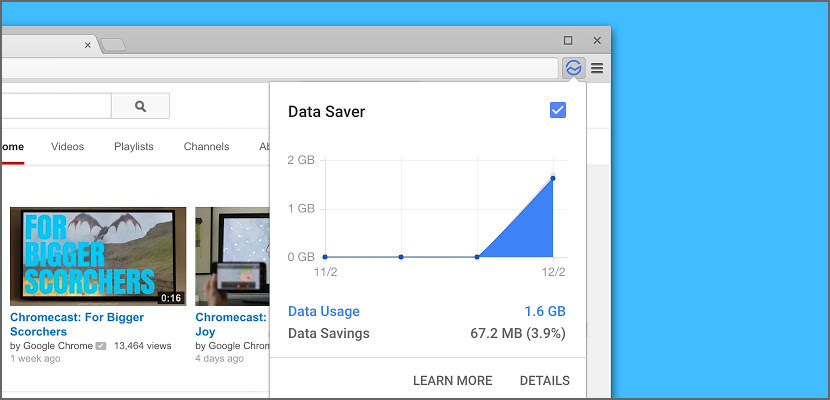
Task: Open DETAILS in Data Saver popup
Action: click(x=545, y=380)
